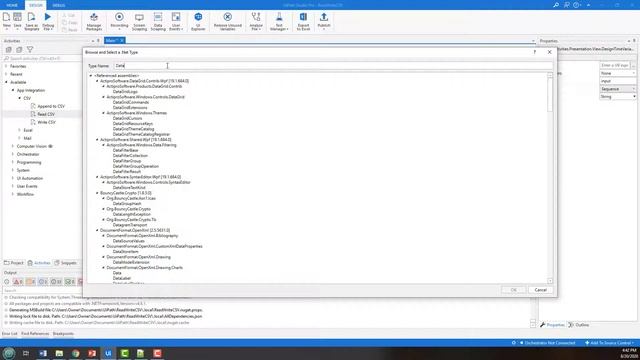
Task: Click Remove Unused Variables
Action: [x=228, y=21]
